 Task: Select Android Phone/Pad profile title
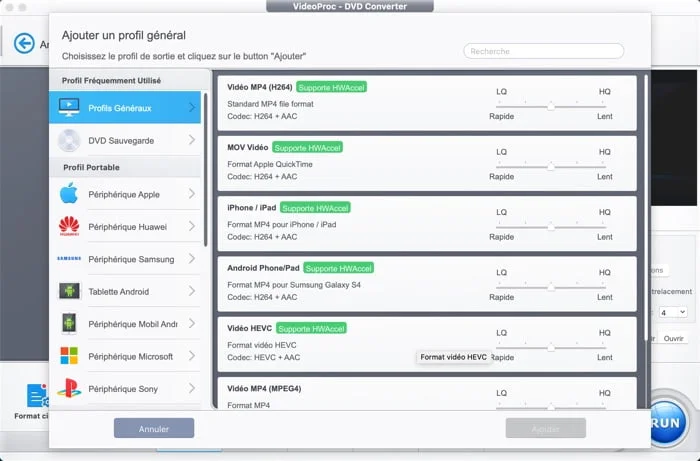pyautogui.click(x=263, y=268)
